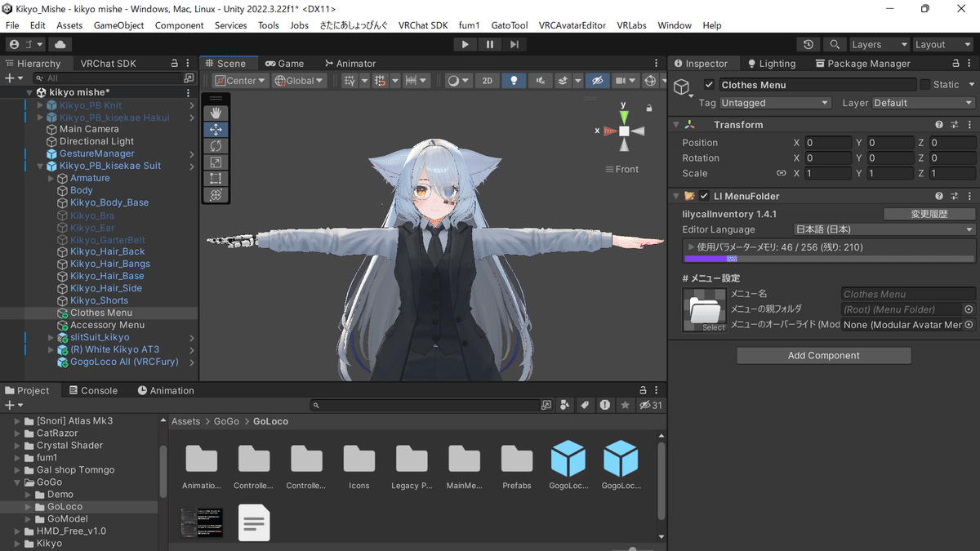This screenshot has height=551, width=980.
Task: Click the Position X input field
Action: click(828, 142)
